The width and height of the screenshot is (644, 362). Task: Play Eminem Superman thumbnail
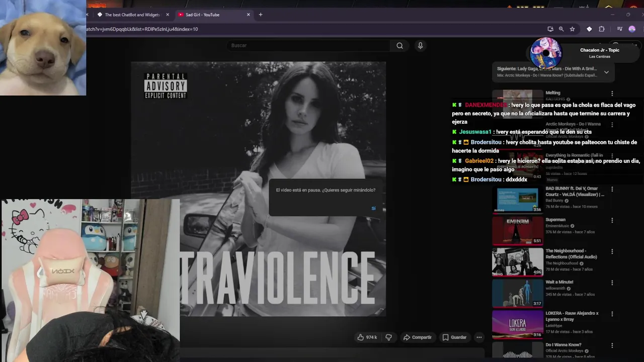tap(517, 231)
